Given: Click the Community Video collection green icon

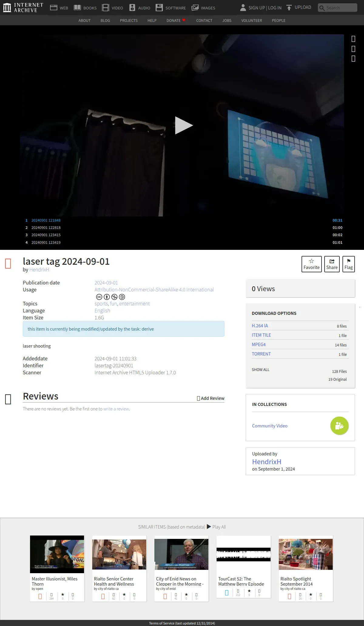Looking at the screenshot, I should 339,426.
